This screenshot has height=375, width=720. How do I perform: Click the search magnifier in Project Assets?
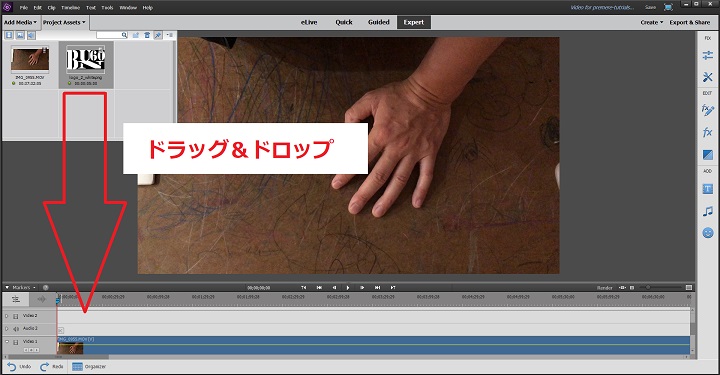point(124,35)
